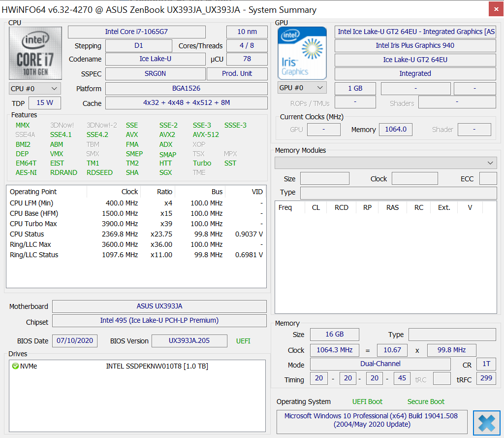Click the Codename Ice Lake-U field
The height and width of the screenshot is (438, 504).
155,59
